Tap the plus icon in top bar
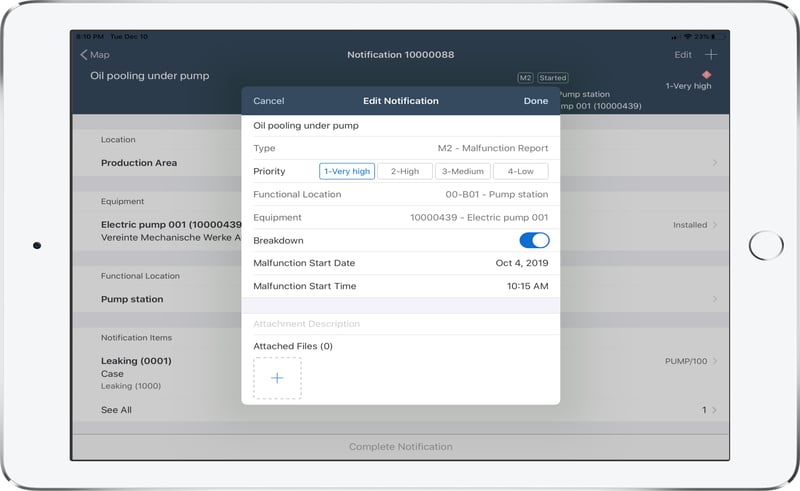The width and height of the screenshot is (800, 491). [x=711, y=54]
